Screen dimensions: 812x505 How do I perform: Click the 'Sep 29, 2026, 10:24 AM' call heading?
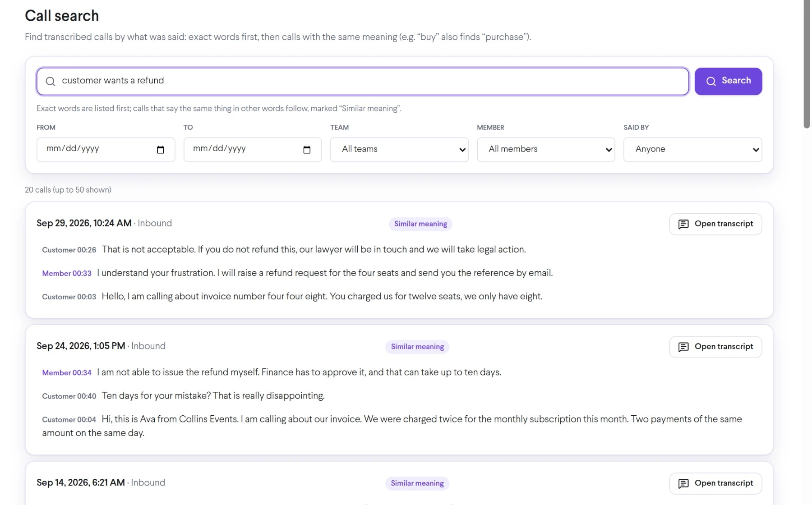click(84, 223)
